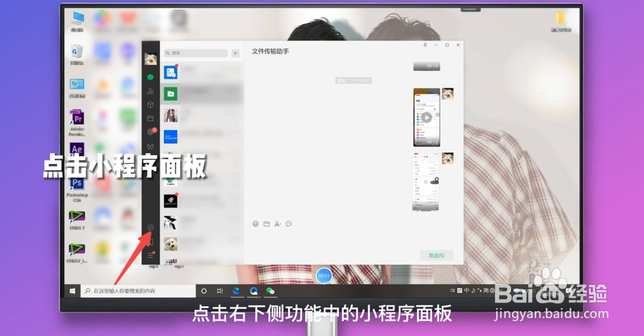Launch Photoshop CS6 desktop shortcut

click(77, 189)
